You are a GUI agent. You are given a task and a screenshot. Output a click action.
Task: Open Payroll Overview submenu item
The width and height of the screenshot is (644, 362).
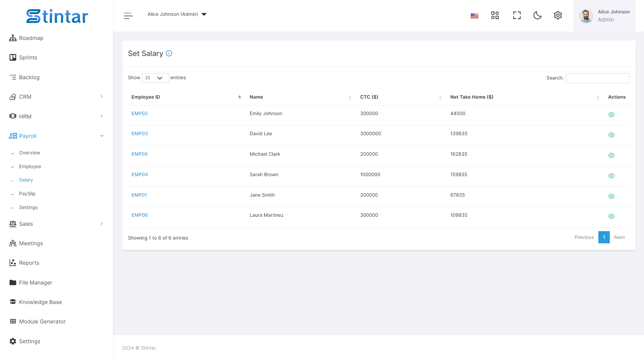pyautogui.click(x=30, y=153)
